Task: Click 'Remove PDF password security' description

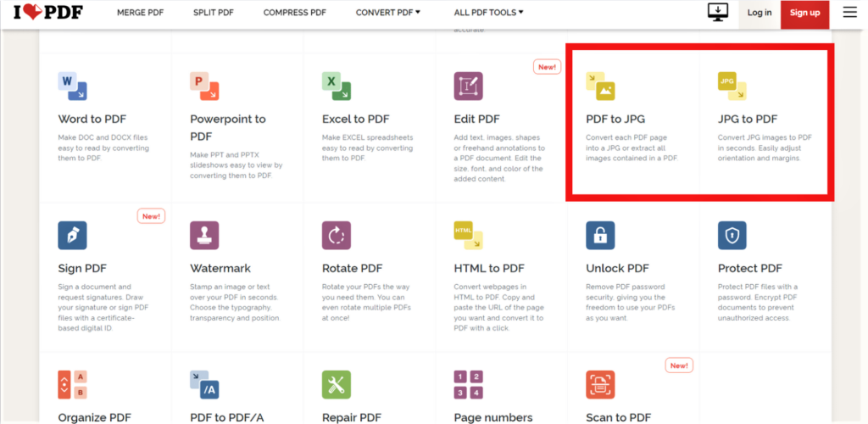Action: [629, 302]
